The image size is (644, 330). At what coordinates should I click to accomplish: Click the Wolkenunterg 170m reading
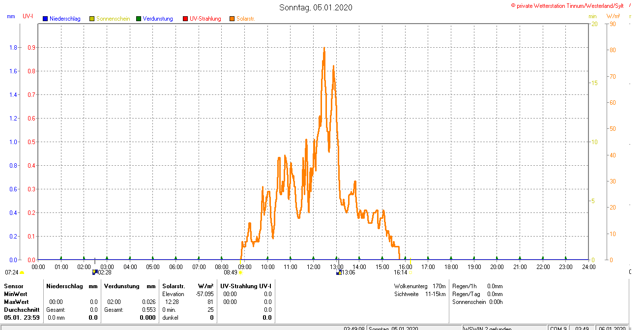pos(420,286)
